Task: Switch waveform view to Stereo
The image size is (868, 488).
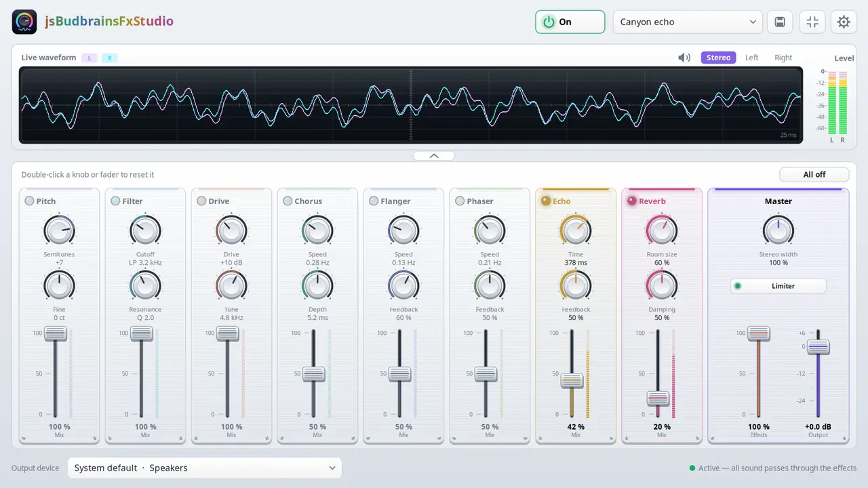Action: click(x=718, y=58)
